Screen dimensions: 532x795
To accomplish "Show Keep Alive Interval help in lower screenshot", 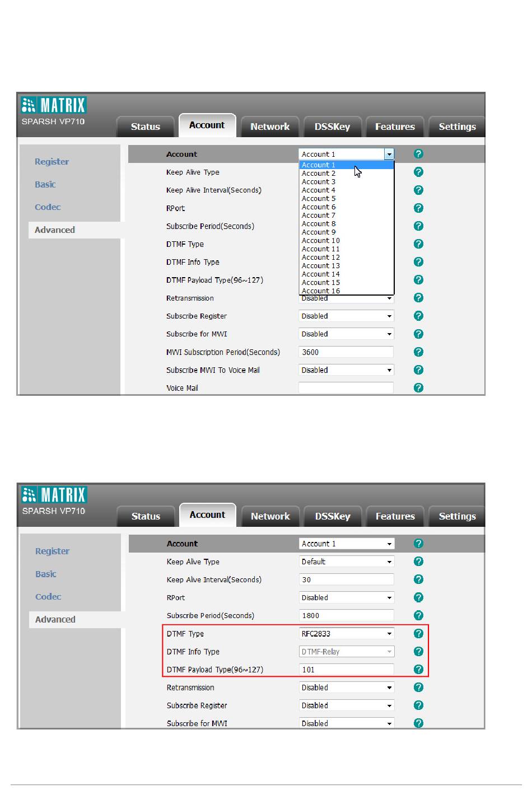I will point(418,579).
